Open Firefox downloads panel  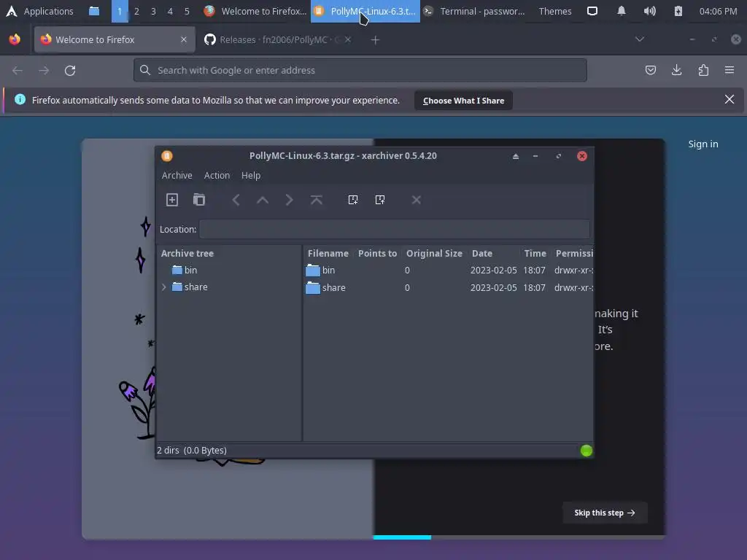676,71
